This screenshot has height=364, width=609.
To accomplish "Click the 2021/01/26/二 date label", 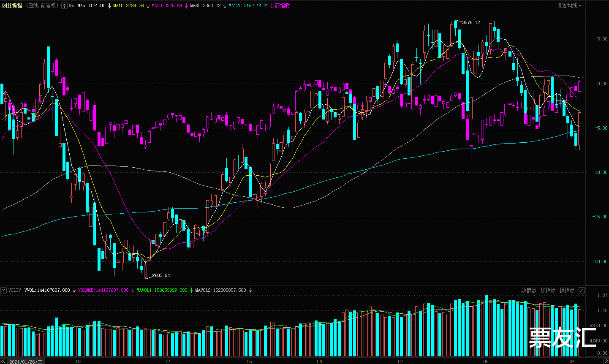I will 25,361.
